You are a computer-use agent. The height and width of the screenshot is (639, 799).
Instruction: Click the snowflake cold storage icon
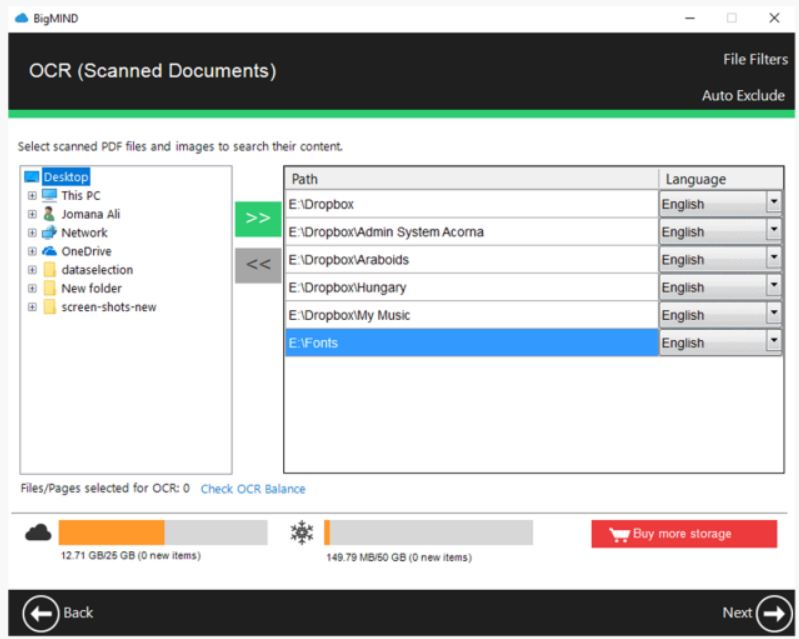302,533
